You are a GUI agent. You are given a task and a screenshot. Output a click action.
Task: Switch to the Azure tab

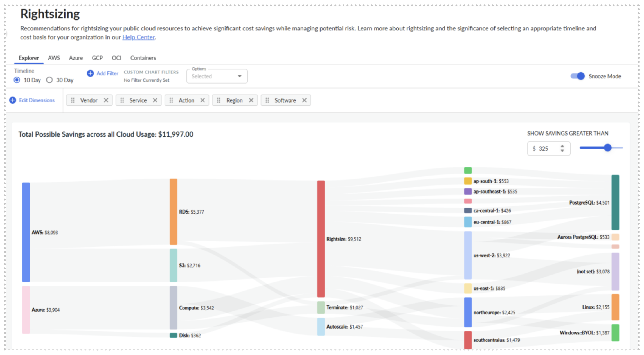[x=76, y=58]
